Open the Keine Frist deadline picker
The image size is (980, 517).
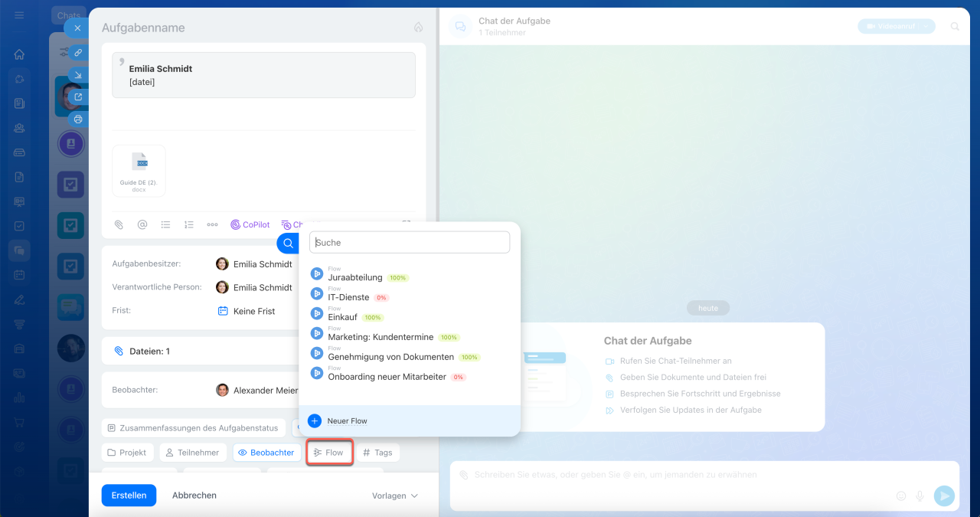(253, 311)
